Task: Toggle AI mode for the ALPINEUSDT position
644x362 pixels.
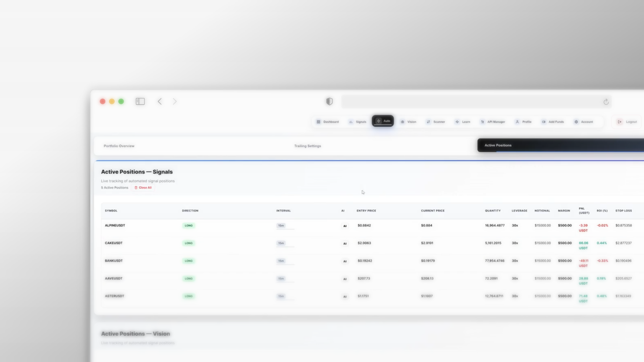Action: pyautogui.click(x=345, y=226)
